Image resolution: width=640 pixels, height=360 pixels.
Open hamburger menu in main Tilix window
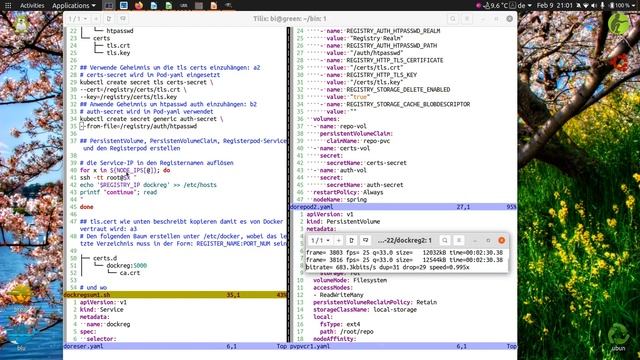(x=467, y=19)
